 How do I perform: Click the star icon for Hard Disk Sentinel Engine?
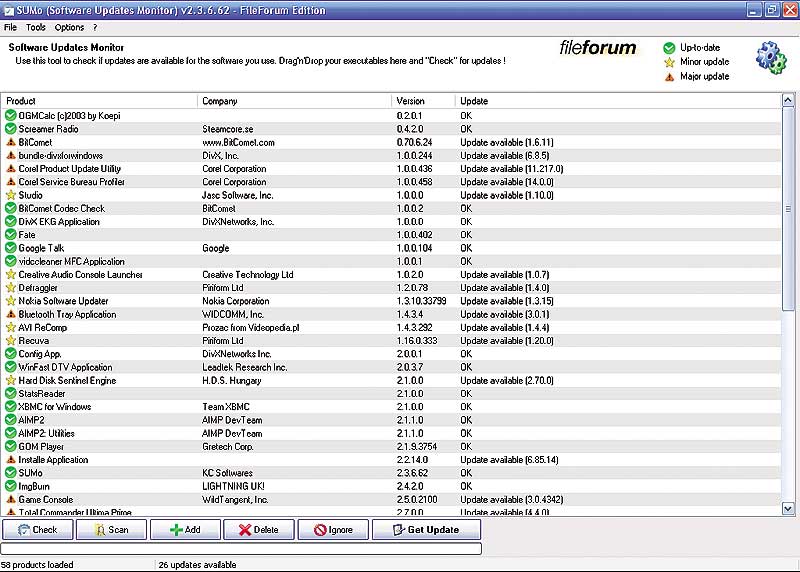(11, 381)
